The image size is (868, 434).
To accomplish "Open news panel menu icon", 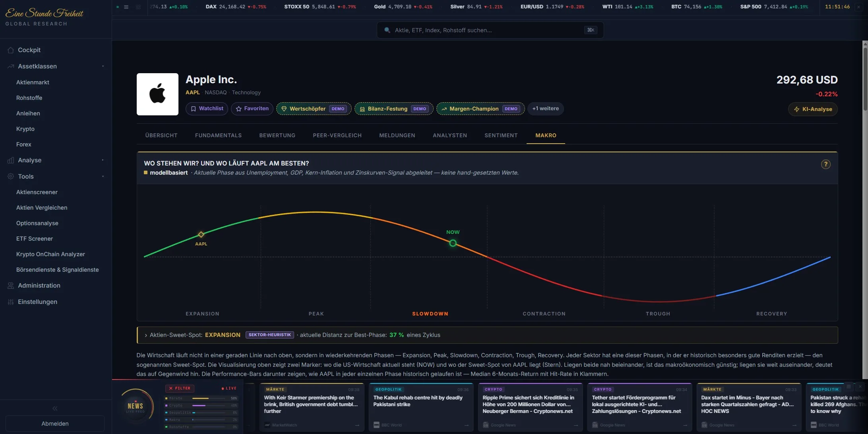I will (849, 387).
